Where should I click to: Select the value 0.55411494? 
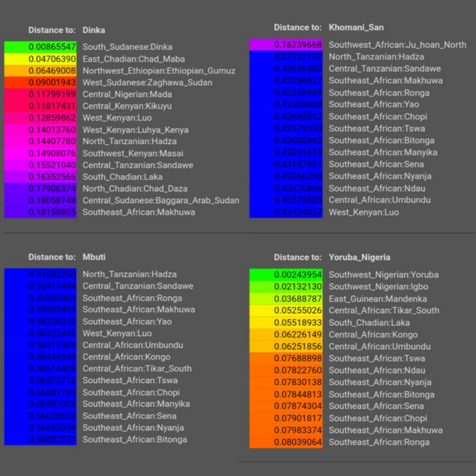(52, 286)
